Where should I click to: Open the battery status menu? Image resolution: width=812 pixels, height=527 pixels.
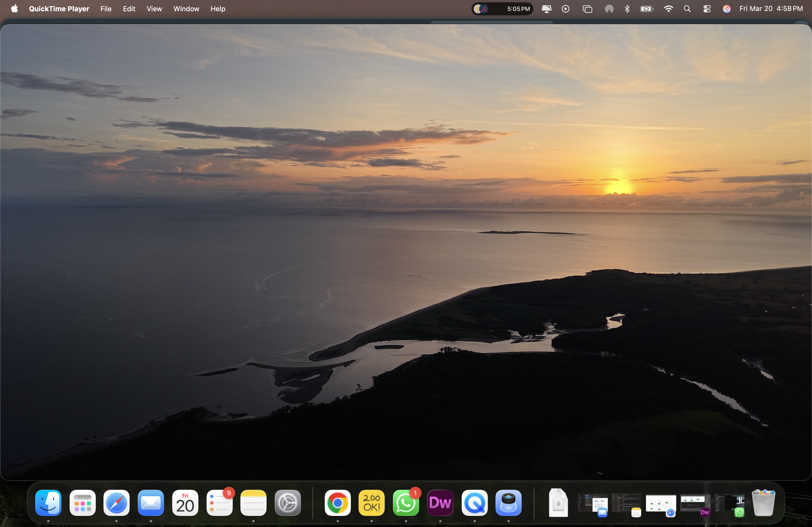click(x=647, y=9)
